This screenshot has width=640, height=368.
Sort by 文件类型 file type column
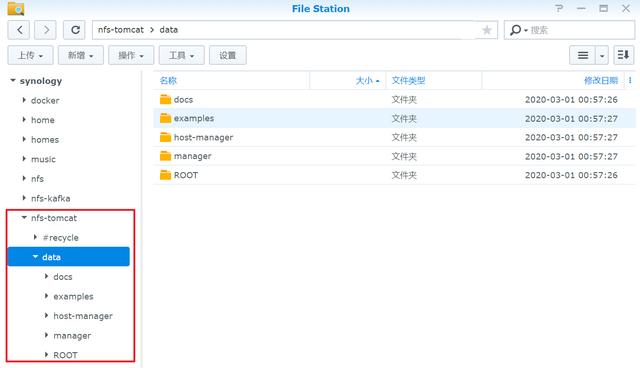pos(409,80)
